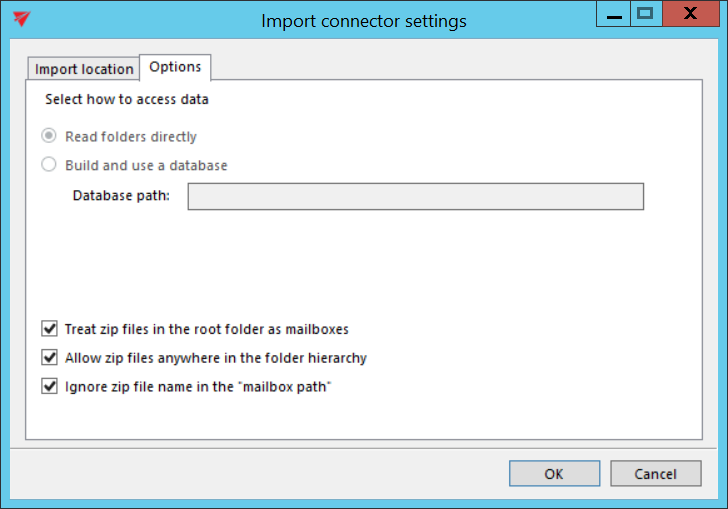Click the Select how to access data heading
This screenshot has width=728, height=509.
click(x=127, y=100)
